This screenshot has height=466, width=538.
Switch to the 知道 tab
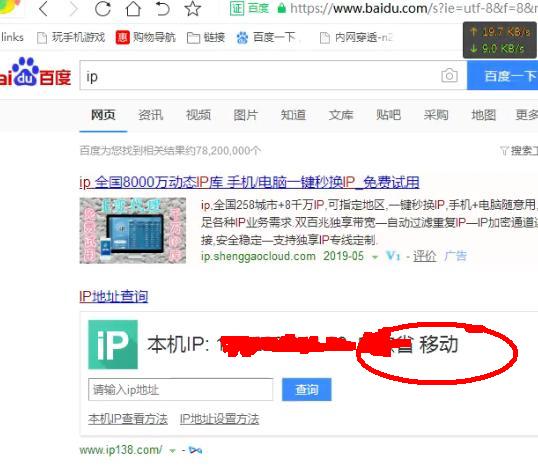[x=293, y=115]
